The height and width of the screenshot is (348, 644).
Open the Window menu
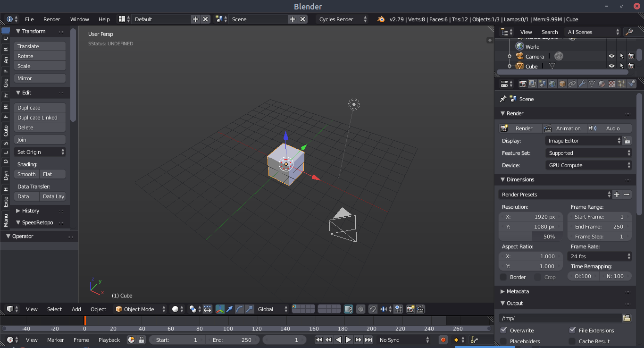(80, 19)
